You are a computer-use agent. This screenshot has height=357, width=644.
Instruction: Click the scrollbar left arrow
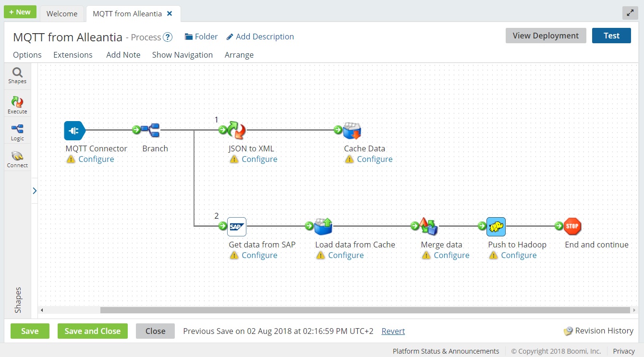(42, 310)
